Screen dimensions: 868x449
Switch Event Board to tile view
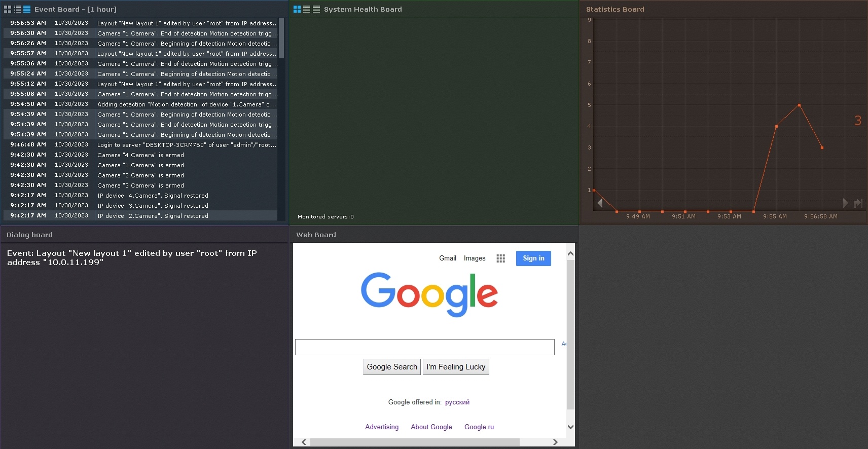[x=8, y=9]
